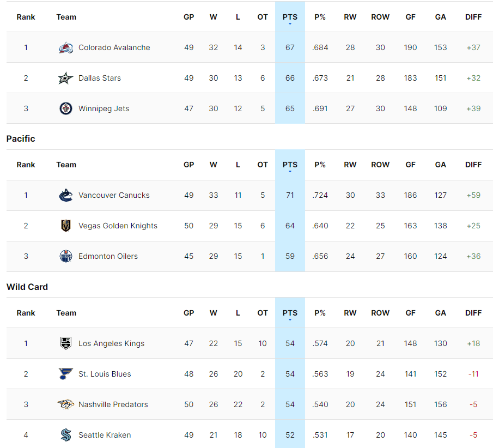Click PTS sort arrow in top table
This screenshot has height=448, width=493.
click(290, 24)
